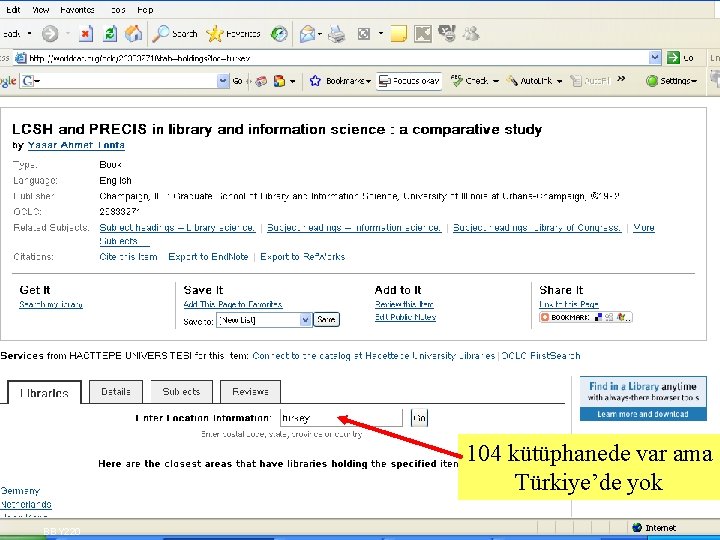Click the browser Forward arrow button

50,34
